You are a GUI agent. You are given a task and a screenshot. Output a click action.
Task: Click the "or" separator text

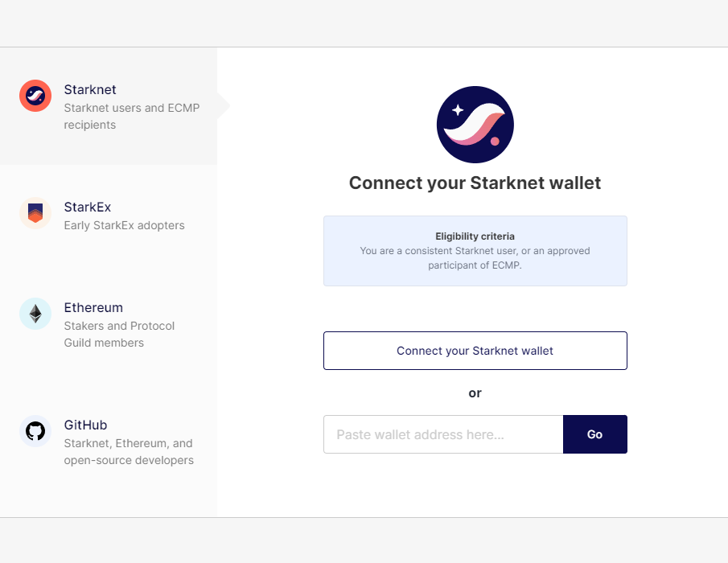point(475,393)
